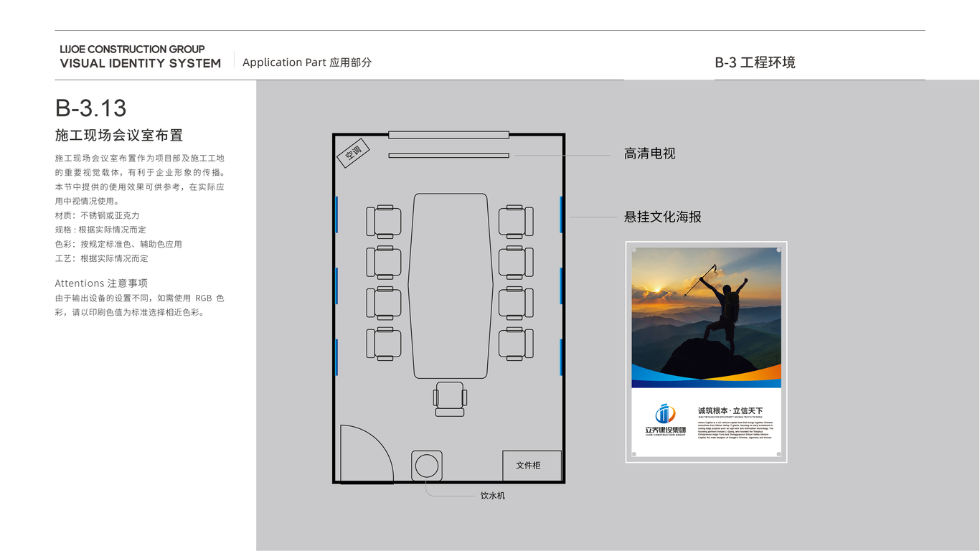The image size is (980, 551).
Task: Click the 工艺：根据实际情况而定 line
Action: click(102, 258)
